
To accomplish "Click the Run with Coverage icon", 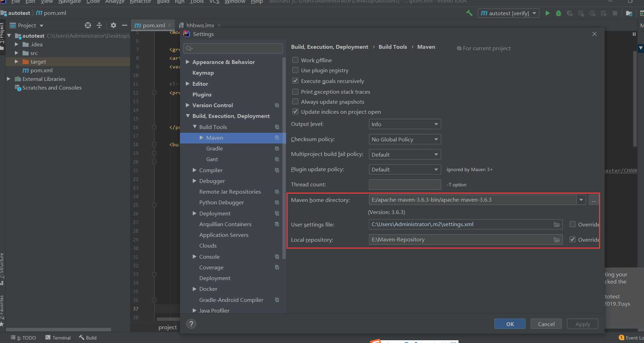I will (x=570, y=13).
